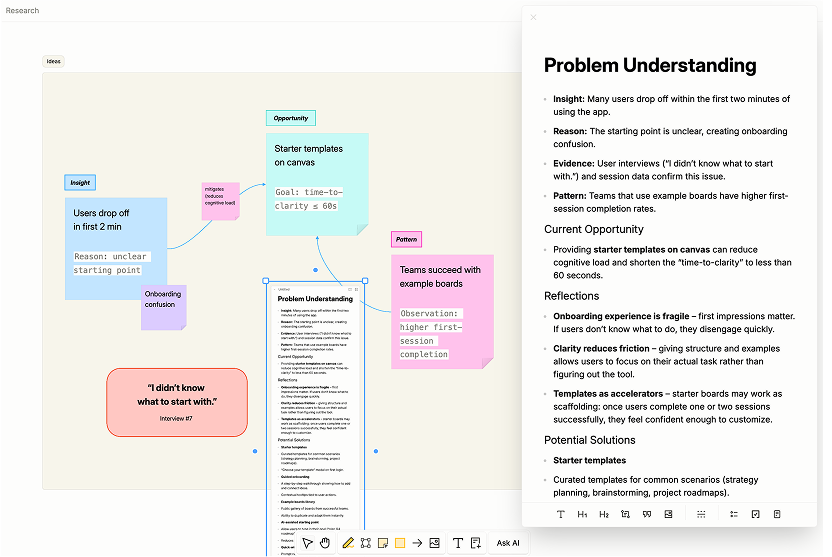Apply Heading 2 format in document toolbar
Image resolution: width=832 pixels, height=557 pixels.
point(604,514)
